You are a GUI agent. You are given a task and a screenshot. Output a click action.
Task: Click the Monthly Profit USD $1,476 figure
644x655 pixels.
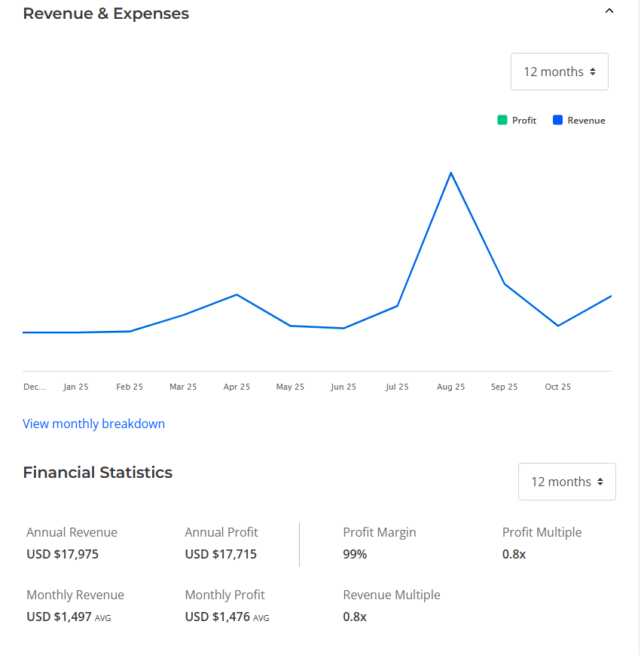tap(217, 617)
